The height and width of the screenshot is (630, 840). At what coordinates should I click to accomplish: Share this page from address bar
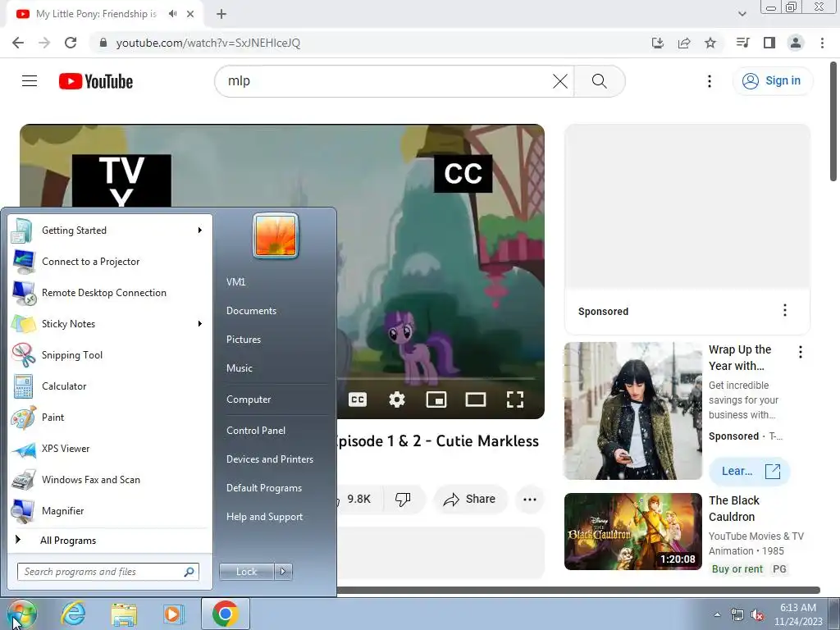[x=684, y=43]
